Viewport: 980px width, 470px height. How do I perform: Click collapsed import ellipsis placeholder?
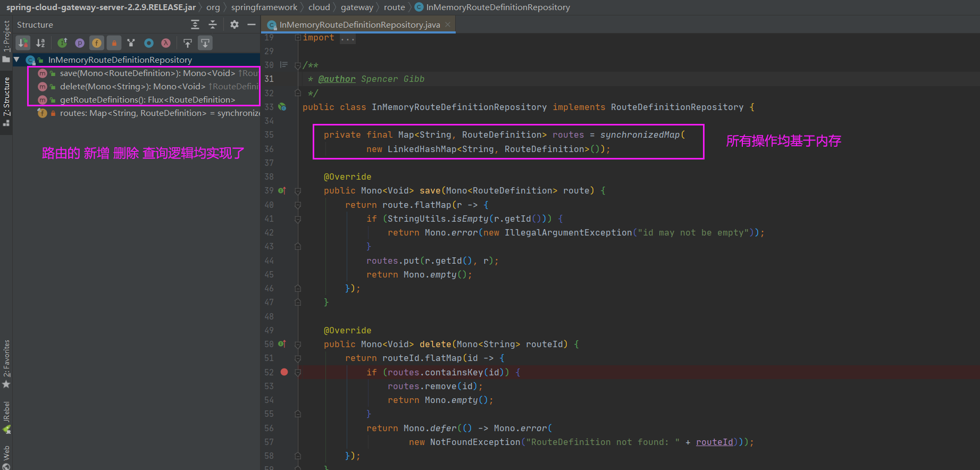(x=348, y=38)
